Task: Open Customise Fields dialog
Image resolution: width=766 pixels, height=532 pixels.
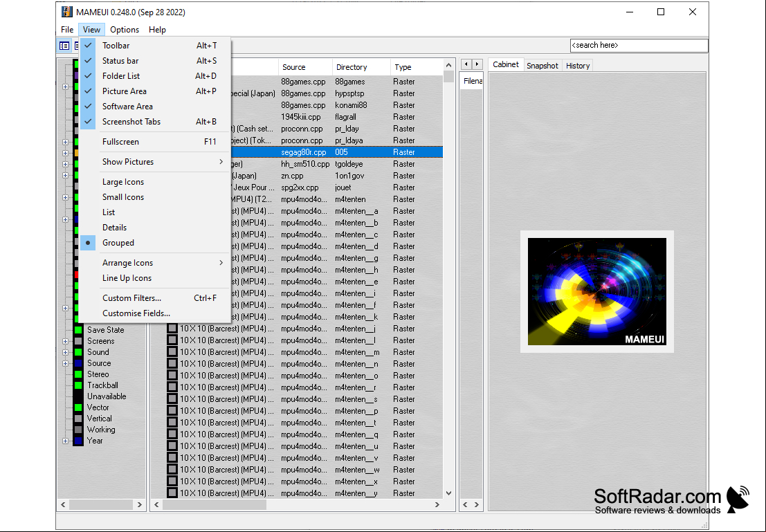Action: 155,313
